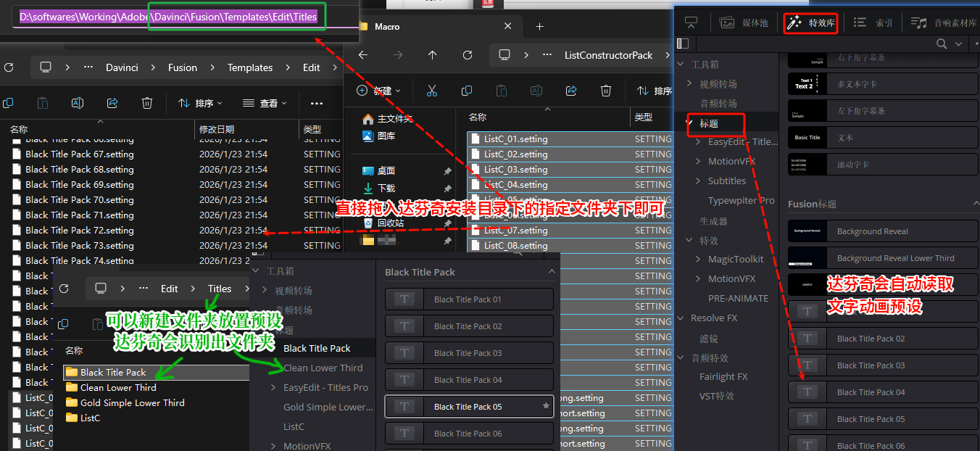Expand the Subtitles node under 标题
The height and width of the screenshot is (451, 980).
click(x=698, y=181)
